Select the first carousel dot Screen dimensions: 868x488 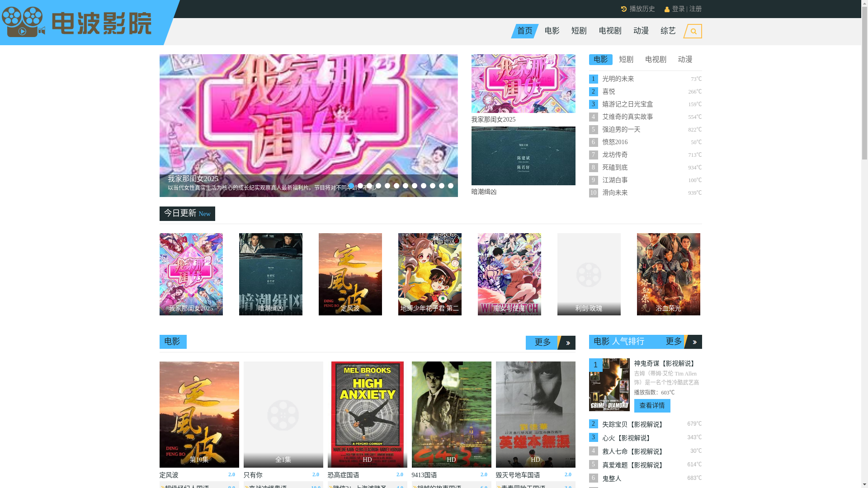coord(351,186)
